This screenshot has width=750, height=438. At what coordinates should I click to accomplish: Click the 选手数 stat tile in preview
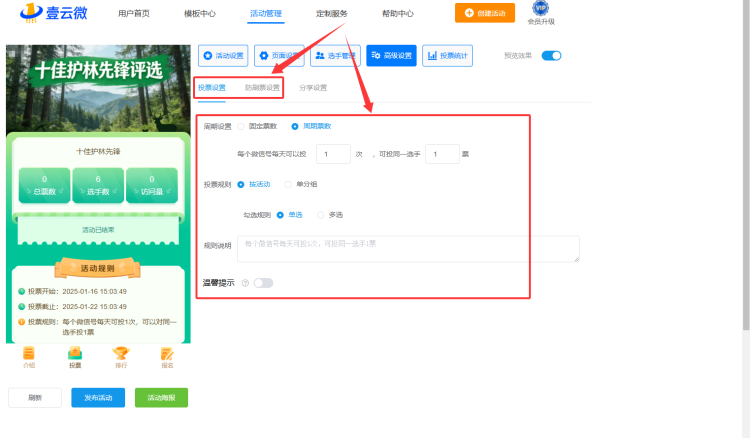tap(98, 185)
